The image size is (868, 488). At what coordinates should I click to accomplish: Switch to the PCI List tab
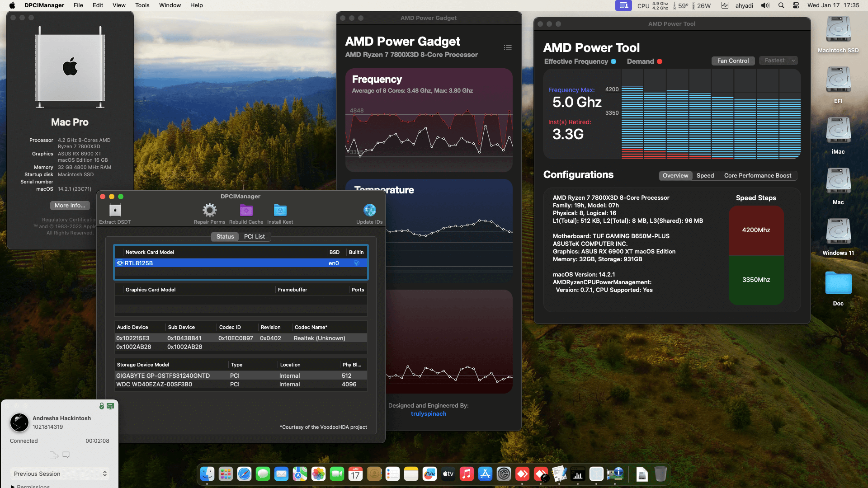[x=254, y=236]
